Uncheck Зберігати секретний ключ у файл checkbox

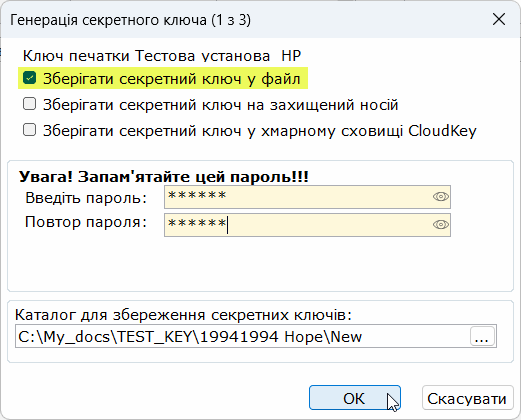coord(29,78)
